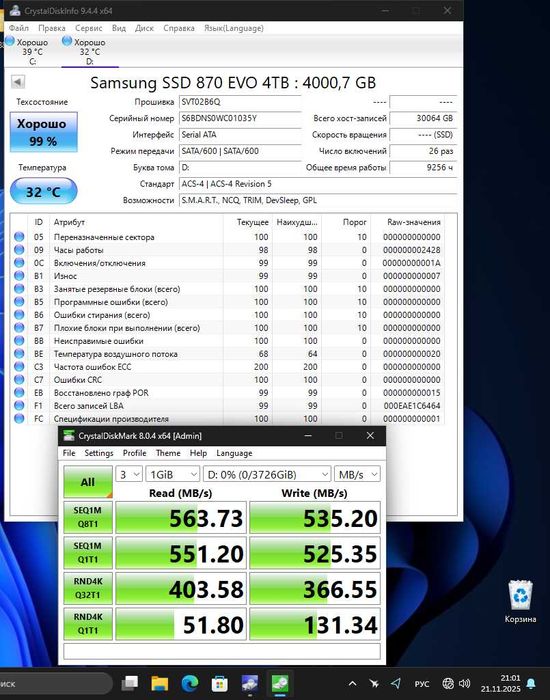550x700 pixels.
Task: Click the airplane mode tray icon
Action: click(375, 683)
